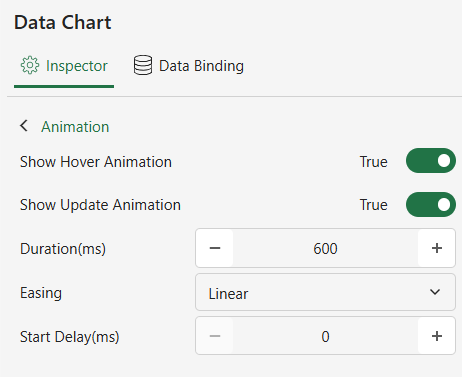462x377 pixels.
Task: Click the Show Hover Animation label text
Action: [96, 162]
